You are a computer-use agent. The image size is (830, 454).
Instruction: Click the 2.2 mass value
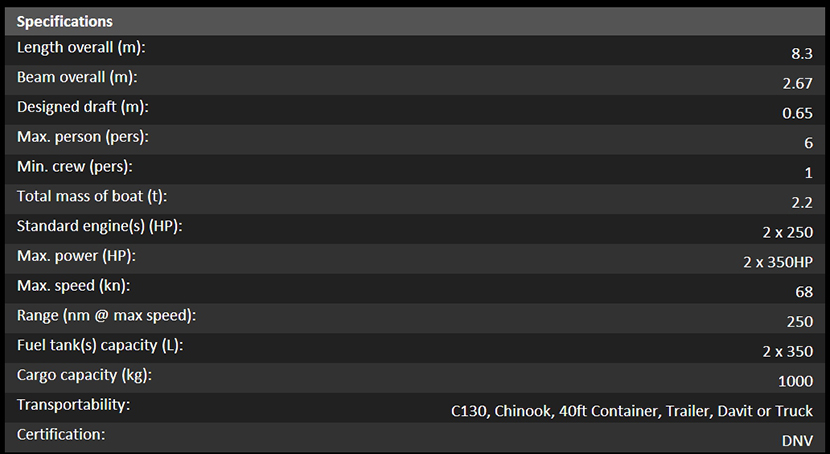802,202
